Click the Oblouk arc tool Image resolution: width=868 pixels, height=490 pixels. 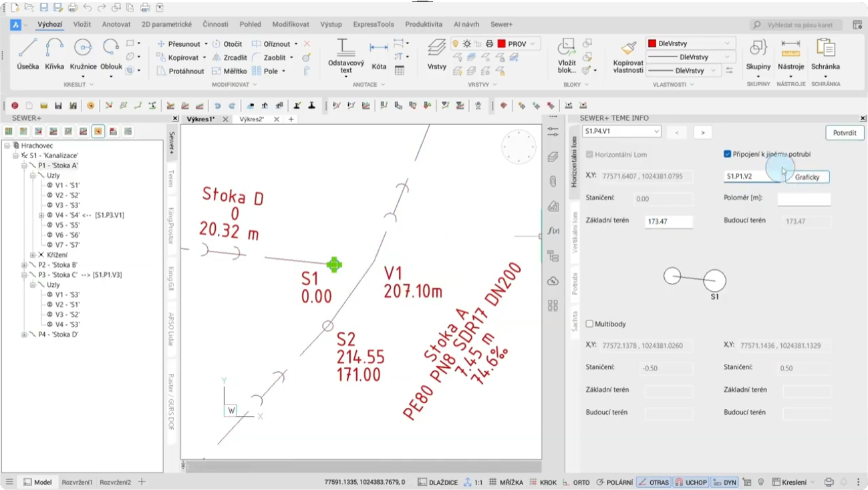[x=111, y=53]
